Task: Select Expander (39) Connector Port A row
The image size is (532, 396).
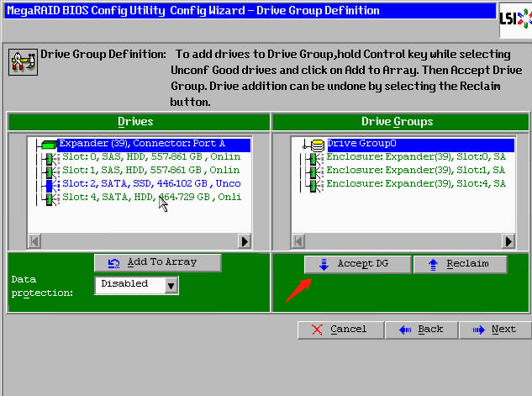Action: [155, 144]
